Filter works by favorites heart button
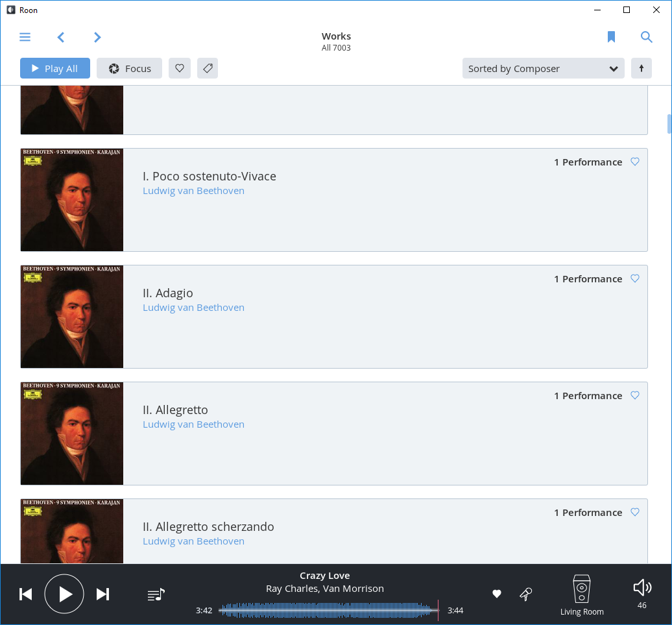Screen dimensions: 672x625 [x=180, y=68]
